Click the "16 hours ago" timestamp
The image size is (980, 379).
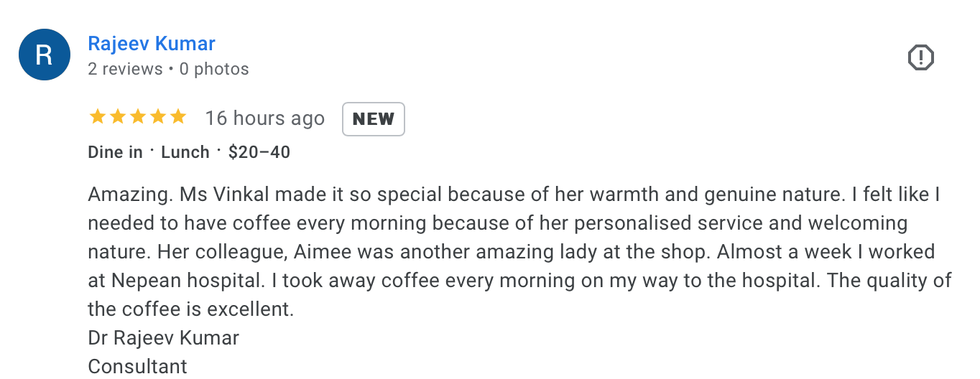click(x=264, y=118)
